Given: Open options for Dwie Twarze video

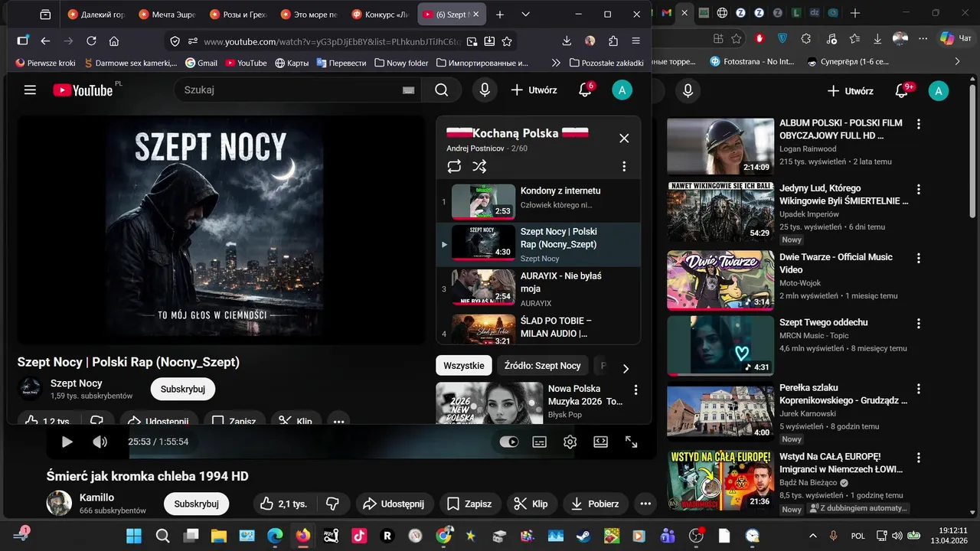Looking at the screenshot, I should pyautogui.click(x=919, y=258).
